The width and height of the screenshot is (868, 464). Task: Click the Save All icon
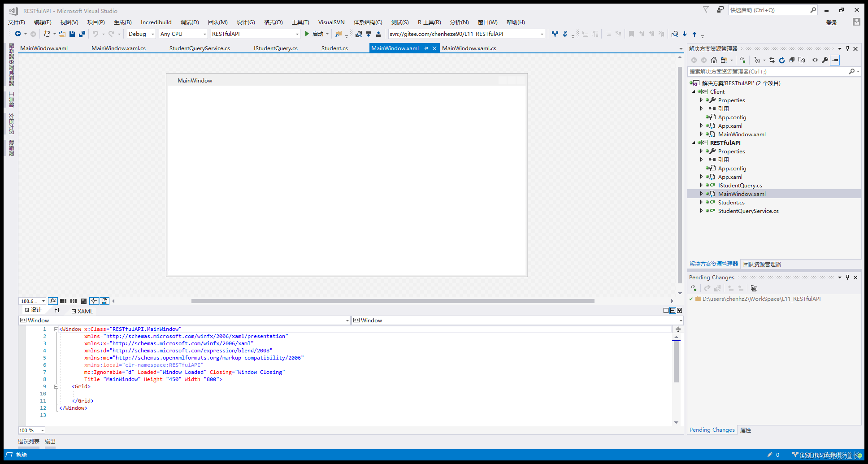[x=82, y=34]
